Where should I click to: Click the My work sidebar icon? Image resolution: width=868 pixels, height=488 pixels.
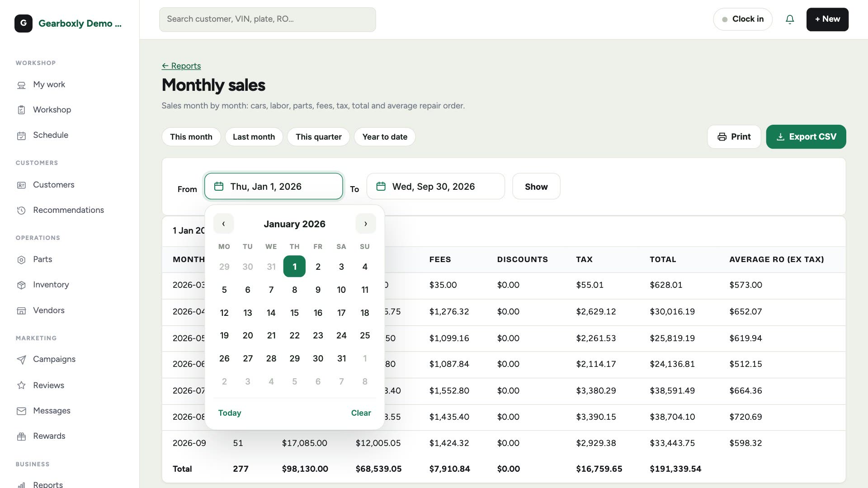(x=21, y=85)
